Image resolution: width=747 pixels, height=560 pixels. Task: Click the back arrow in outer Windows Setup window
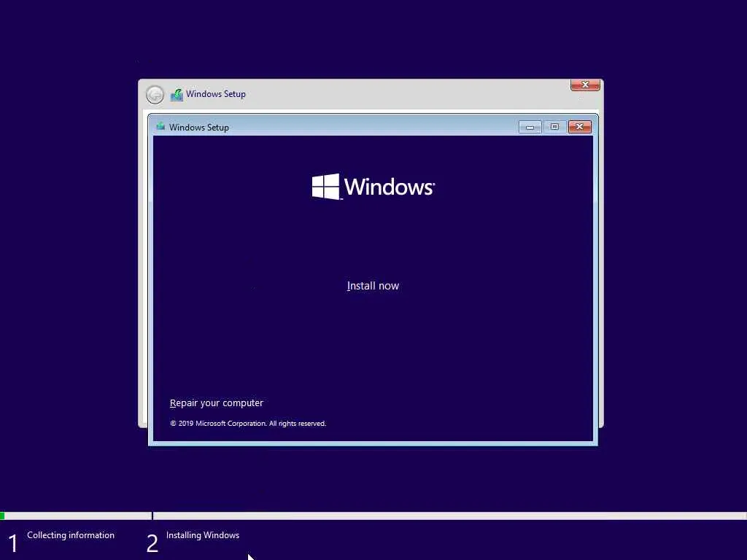click(155, 94)
